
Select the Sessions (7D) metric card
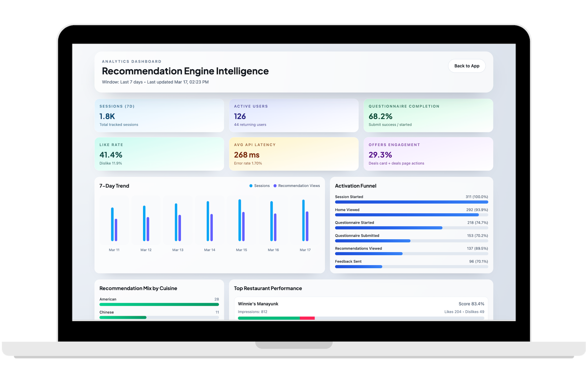pos(159,116)
